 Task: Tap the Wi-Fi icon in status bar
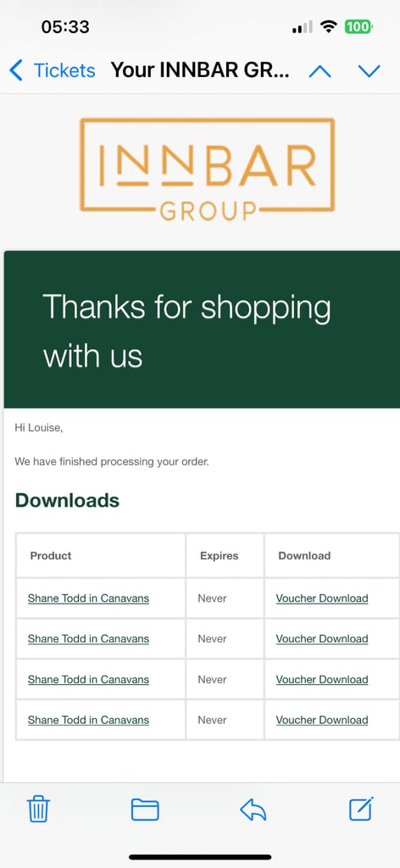click(329, 26)
